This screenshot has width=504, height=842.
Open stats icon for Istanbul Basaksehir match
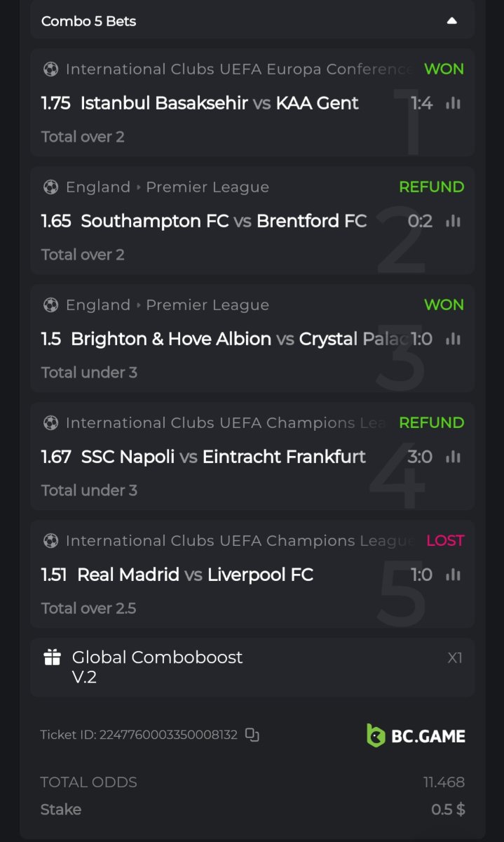point(454,104)
